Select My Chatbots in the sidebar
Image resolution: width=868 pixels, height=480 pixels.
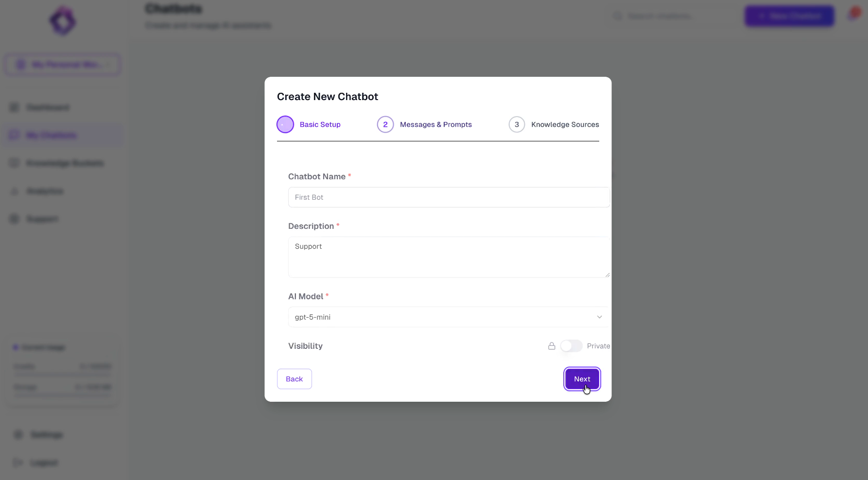click(51, 135)
